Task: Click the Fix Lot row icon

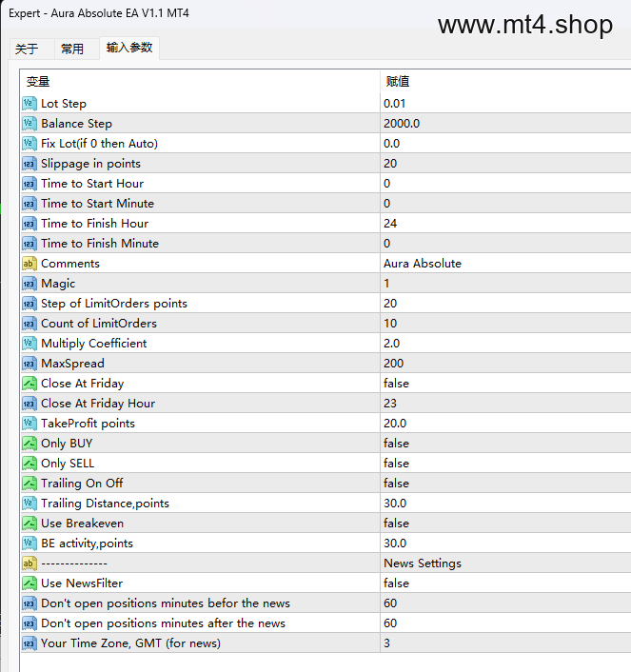Action: (30, 143)
